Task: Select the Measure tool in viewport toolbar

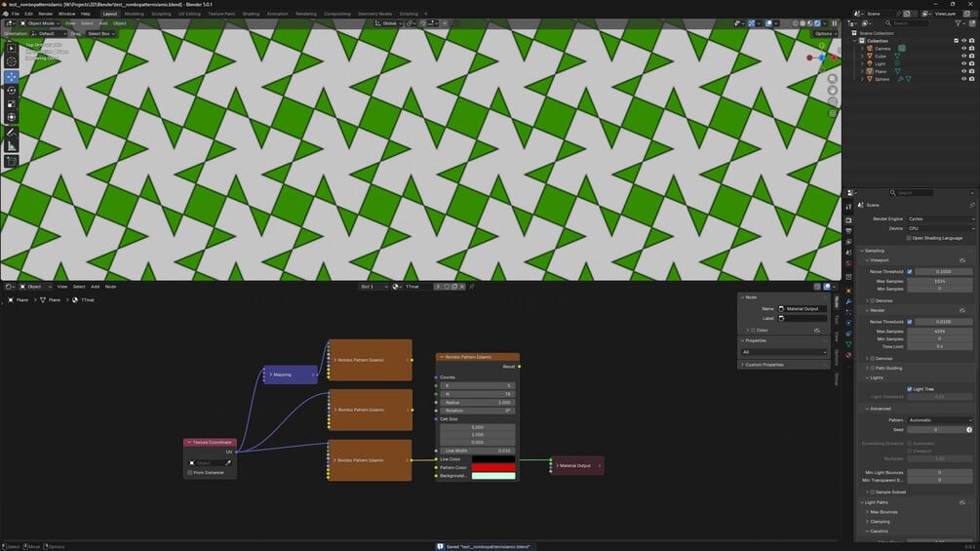Action: click(x=12, y=146)
